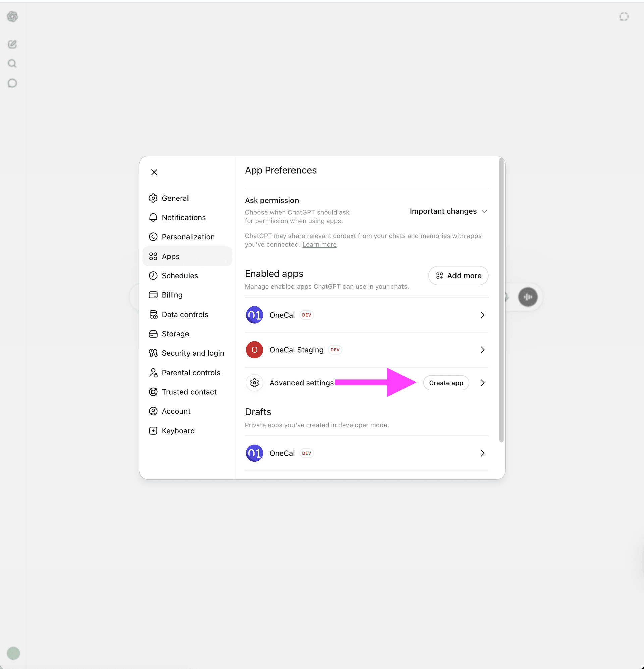Expand the OneCal Staging chevron

tap(482, 350)
